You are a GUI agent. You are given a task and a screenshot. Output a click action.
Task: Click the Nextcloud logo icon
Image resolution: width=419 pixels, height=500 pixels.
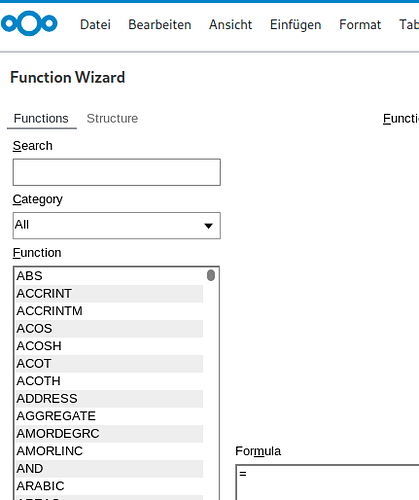click(29, 23)
